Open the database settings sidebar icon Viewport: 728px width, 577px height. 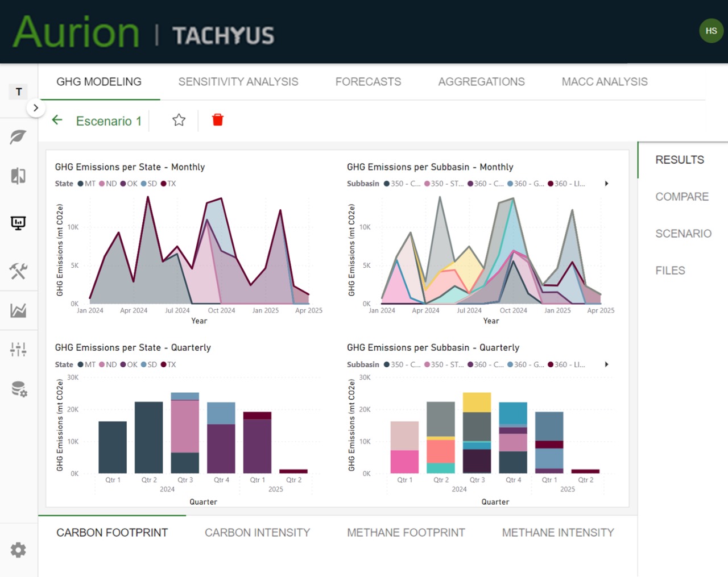click(x=19, y=389)
